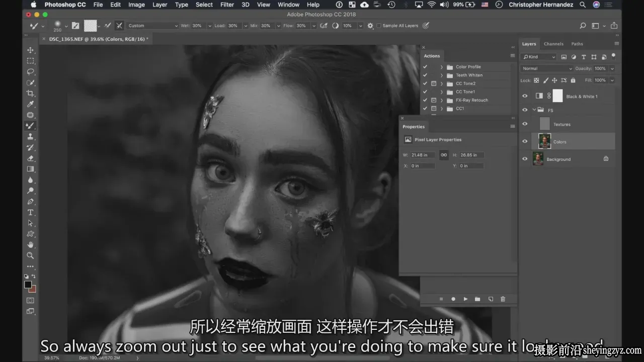644x362 pixels.
Task: Select the Lasso tool
Action: point(30,71)
